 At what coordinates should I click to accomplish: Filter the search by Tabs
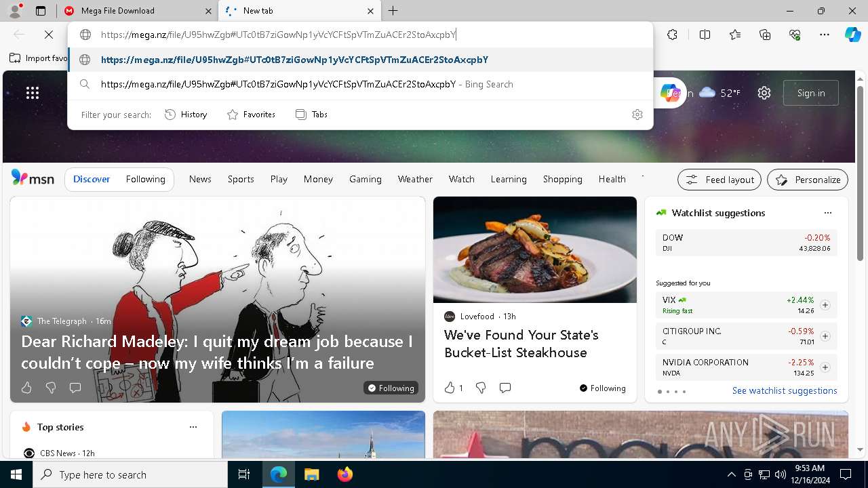tap(311, 115)
